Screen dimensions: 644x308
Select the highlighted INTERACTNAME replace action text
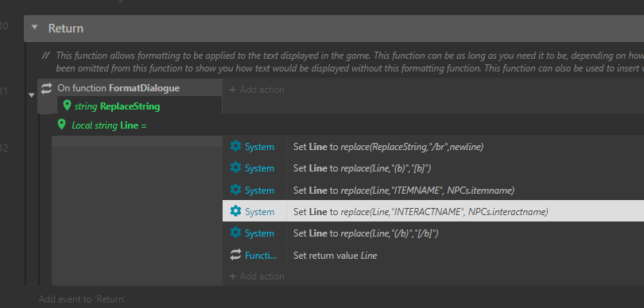point(421,212)
